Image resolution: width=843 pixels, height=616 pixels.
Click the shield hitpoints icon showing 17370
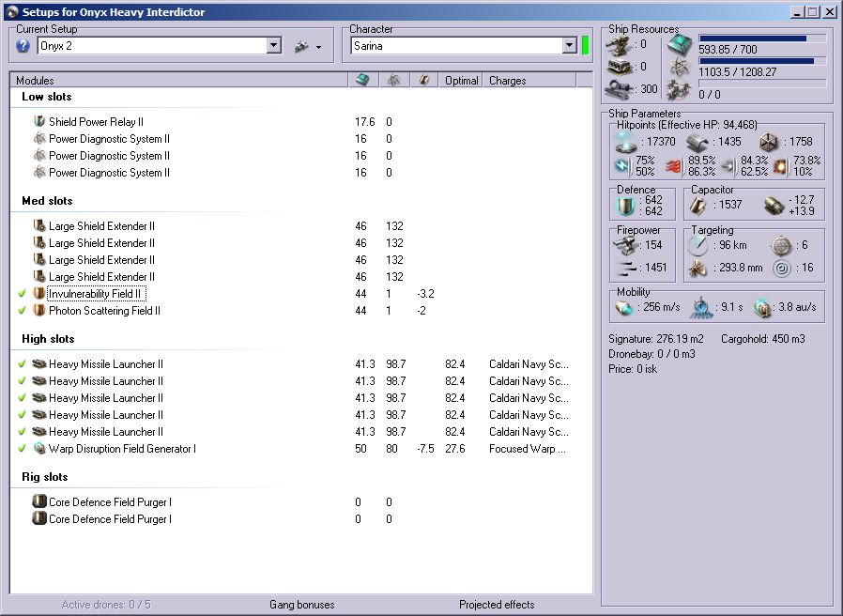[626, 142]
